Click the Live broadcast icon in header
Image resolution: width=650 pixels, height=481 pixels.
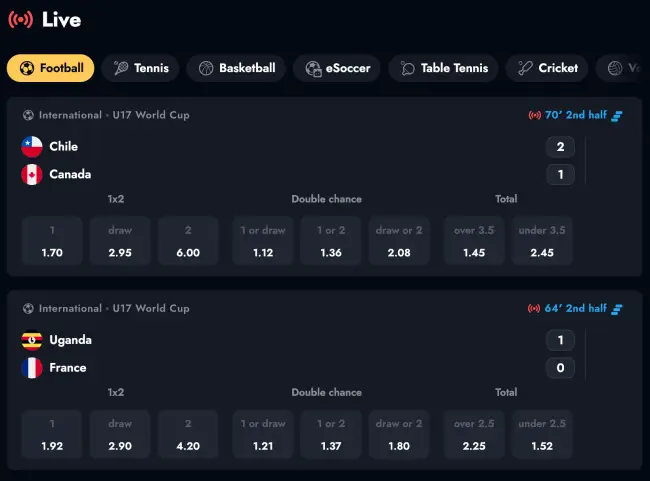click(20, 20)
